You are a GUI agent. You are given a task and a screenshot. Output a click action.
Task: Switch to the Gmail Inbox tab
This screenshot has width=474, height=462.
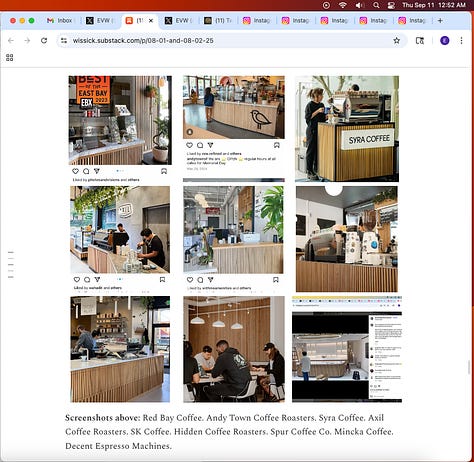[x=60, y=21]
